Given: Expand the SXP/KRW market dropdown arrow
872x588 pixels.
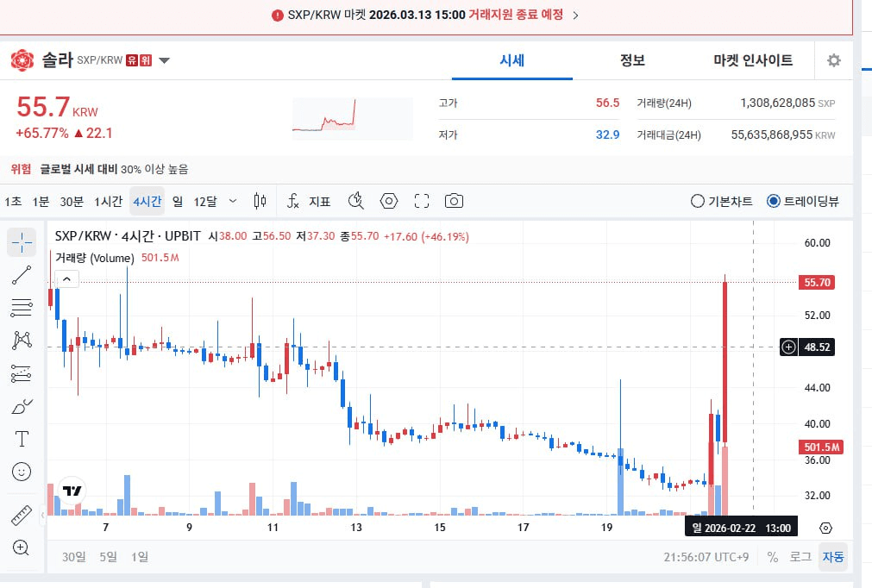Looking at the screenshot, I should click(x=165, y=60).
